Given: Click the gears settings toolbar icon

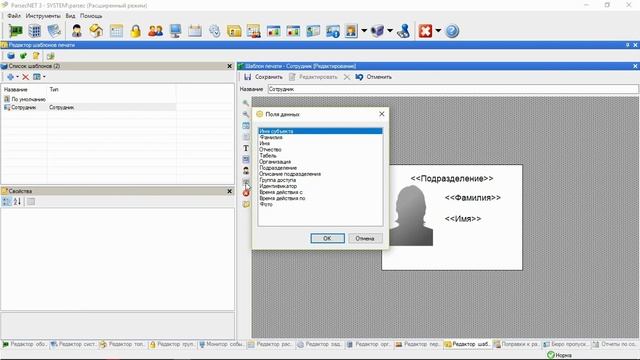Looking at the screenshot, I should click(x=215, y=31).
